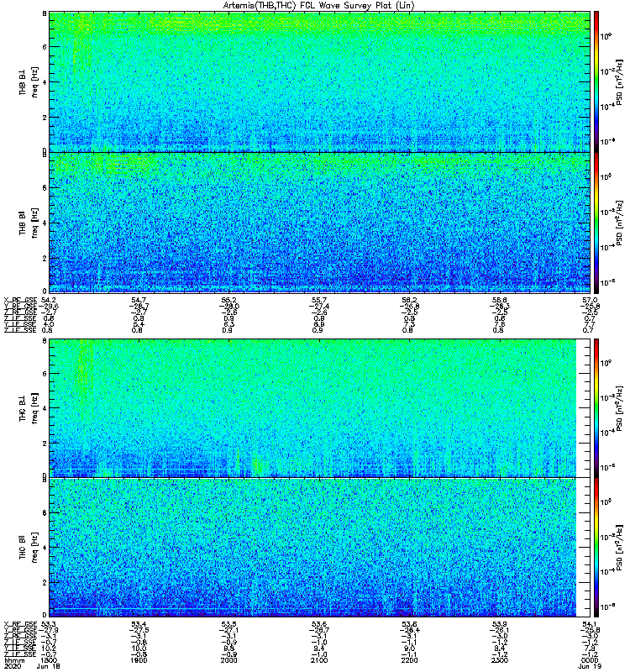Click the '0000' time axis label

tap(590, 660)
